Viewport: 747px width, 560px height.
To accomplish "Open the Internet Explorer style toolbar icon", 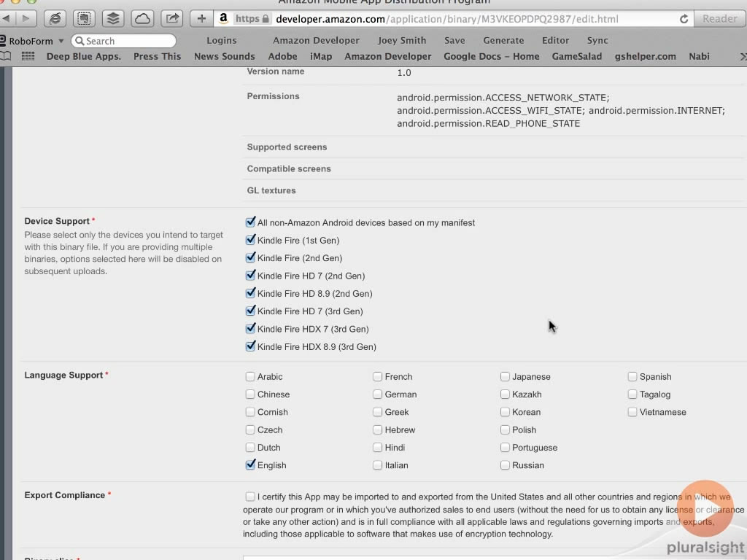I will coord(55,19).
